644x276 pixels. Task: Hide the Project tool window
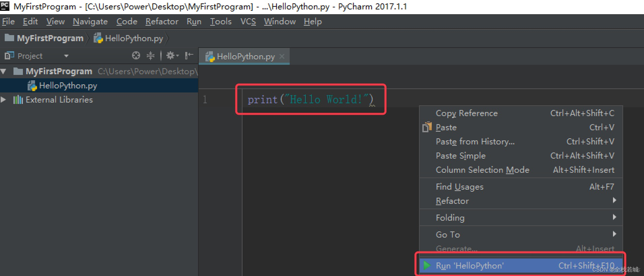[x=189, y=55]
